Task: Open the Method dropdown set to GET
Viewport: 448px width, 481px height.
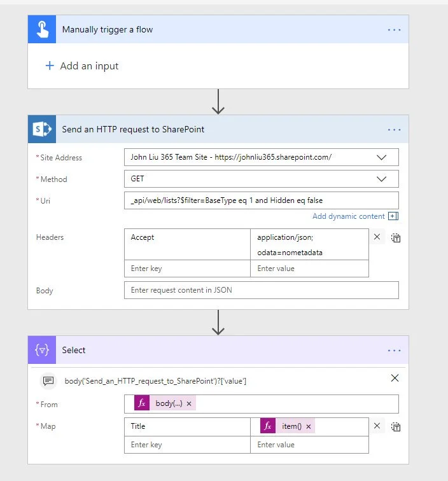Action: coord(382,179)
